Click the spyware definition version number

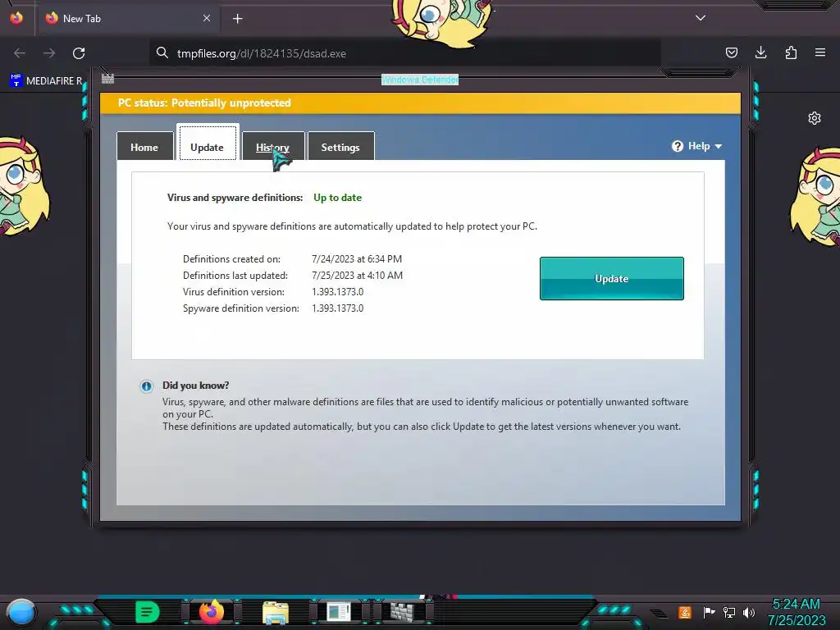[337, 308]
